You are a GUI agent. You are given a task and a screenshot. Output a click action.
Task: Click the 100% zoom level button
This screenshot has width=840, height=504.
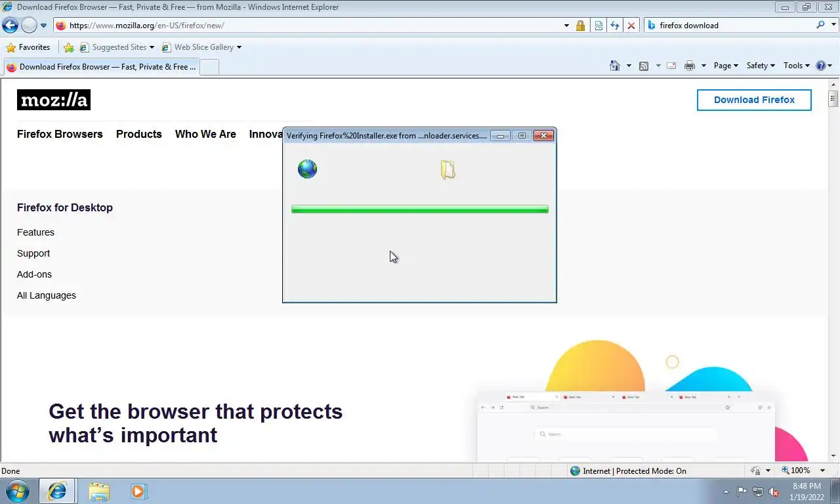coord(796,471)
